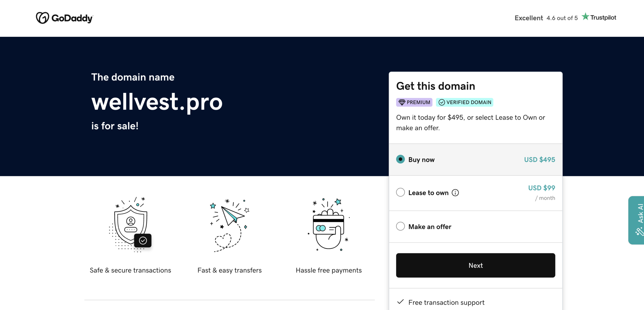The height and width of the screenshot is (310, 644).
Task: Click the GoDaddy logo icon
Action: tap(42, 18)
